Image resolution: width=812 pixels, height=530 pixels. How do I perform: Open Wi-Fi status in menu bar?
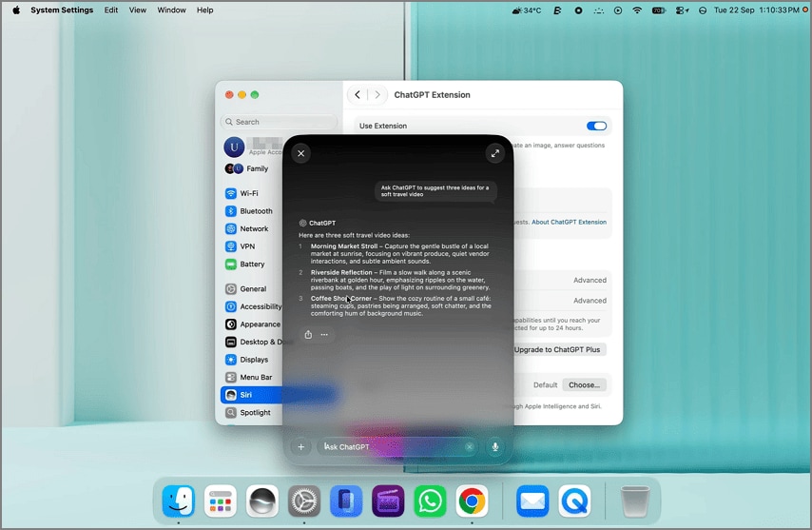point(637,10)
